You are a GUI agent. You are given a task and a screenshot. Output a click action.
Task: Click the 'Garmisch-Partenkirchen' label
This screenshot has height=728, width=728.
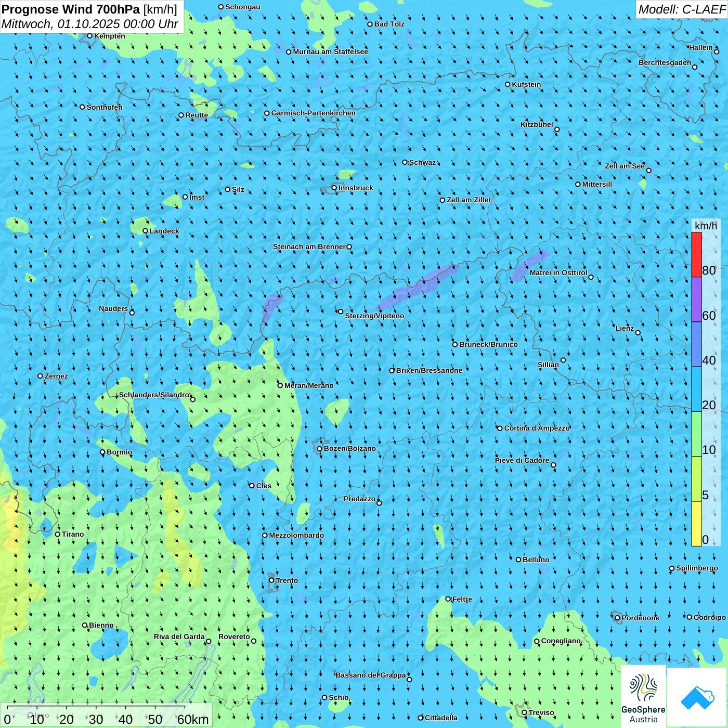pyautogui.click(x=314, y=113)
